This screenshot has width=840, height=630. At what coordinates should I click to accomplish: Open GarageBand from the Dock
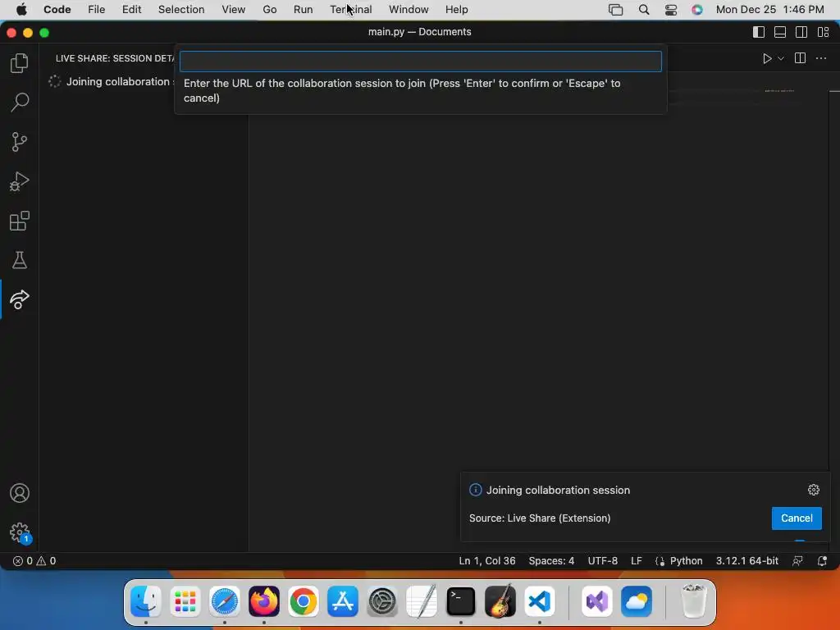click(500, 601)
